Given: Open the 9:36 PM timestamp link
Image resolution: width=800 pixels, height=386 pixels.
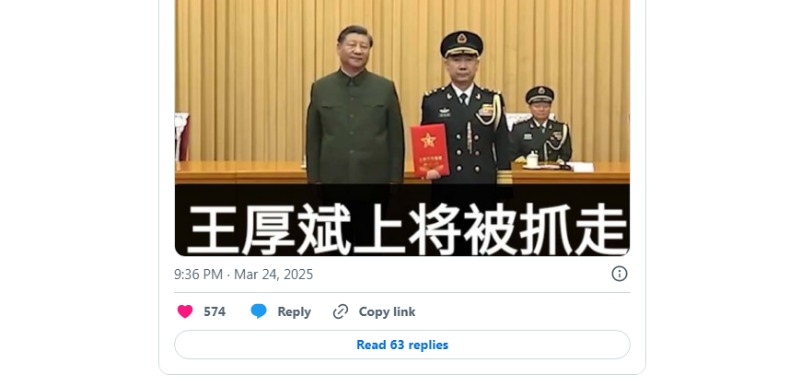Looking at the screenshot, I should click(x=198, y=274).
